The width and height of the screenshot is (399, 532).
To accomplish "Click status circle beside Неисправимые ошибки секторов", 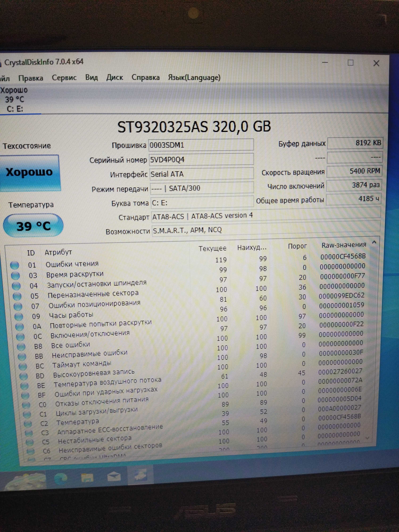I will (31, 451).
